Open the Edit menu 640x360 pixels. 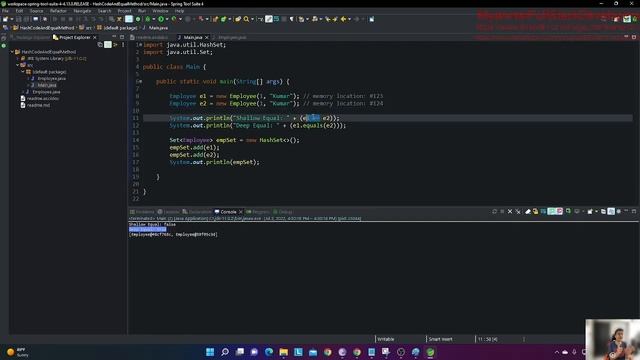19,11
